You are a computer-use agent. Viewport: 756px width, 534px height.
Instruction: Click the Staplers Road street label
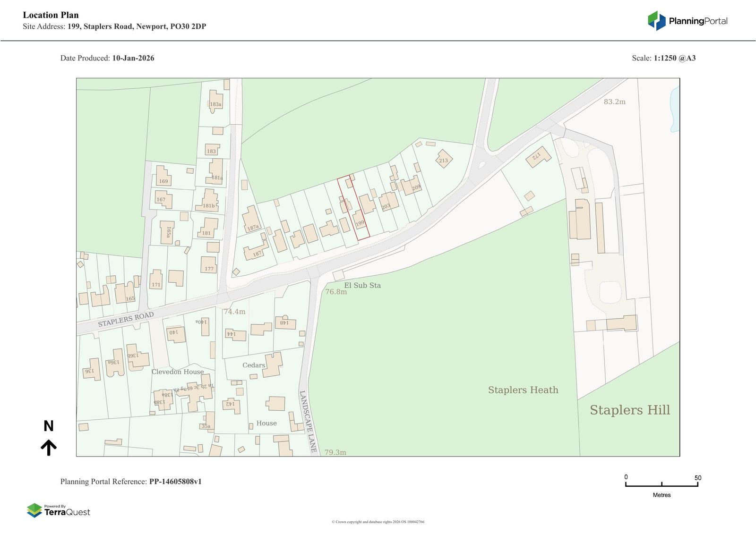click(x=126, y=320)
